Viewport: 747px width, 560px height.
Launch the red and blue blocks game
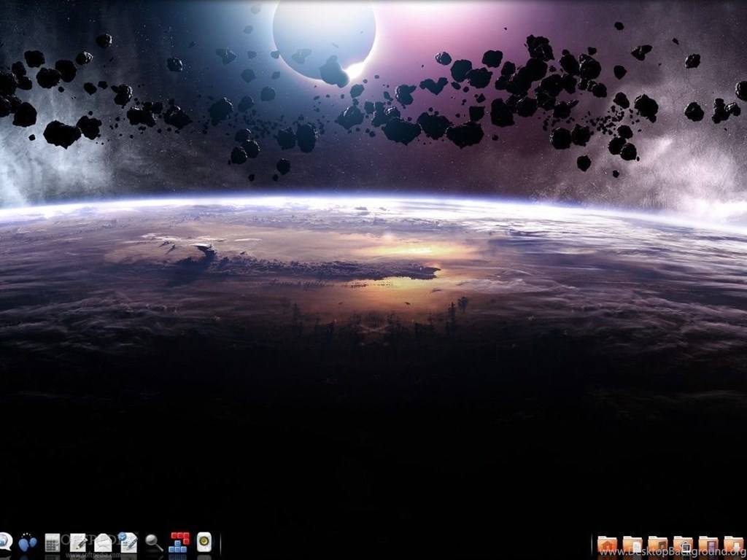tap(179, 542)
